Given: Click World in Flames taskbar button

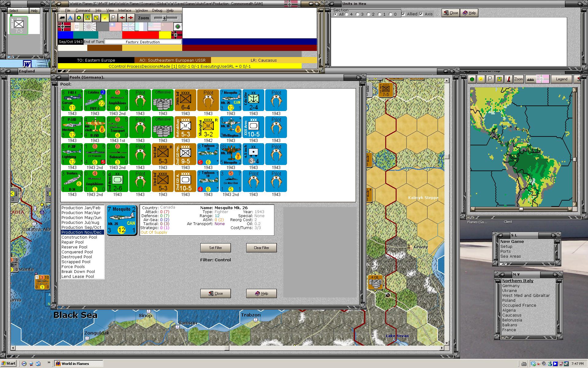Looking at the screenshot, I should pyautogui.click(x=78, y=364).
